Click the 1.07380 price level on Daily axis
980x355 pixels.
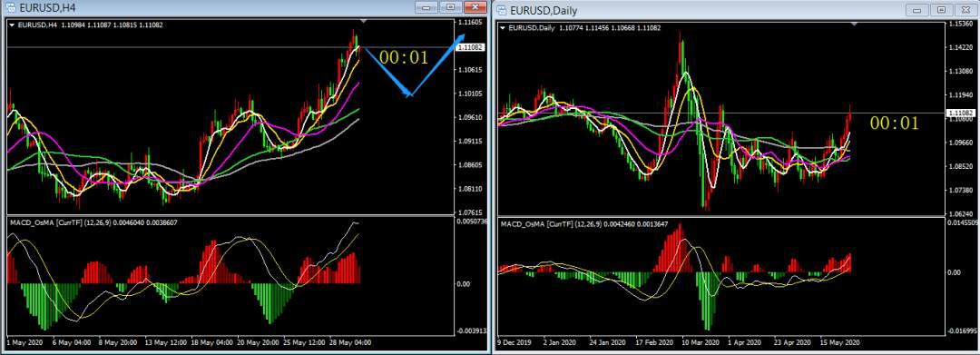click(x=960, y=190)
